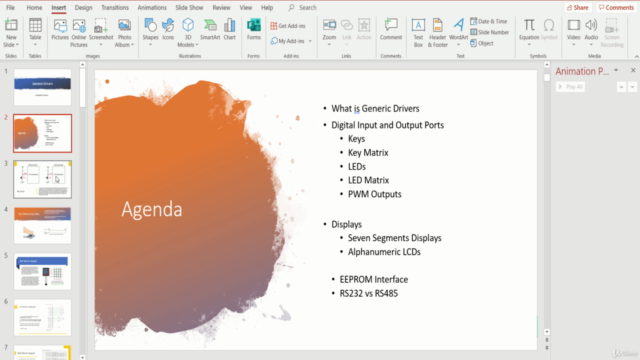Open the File menu
The height and width of the screenshot is (360, 640).
point(10,7)
